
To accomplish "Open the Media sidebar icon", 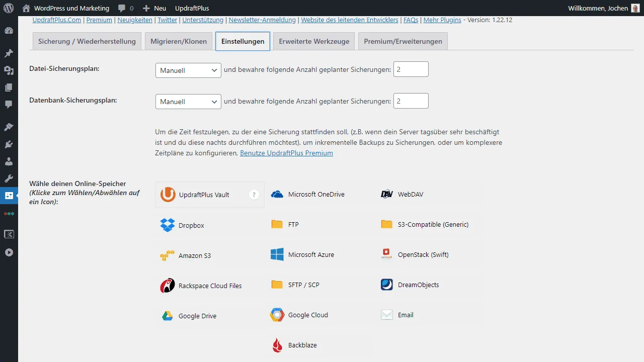I will 9,70.
